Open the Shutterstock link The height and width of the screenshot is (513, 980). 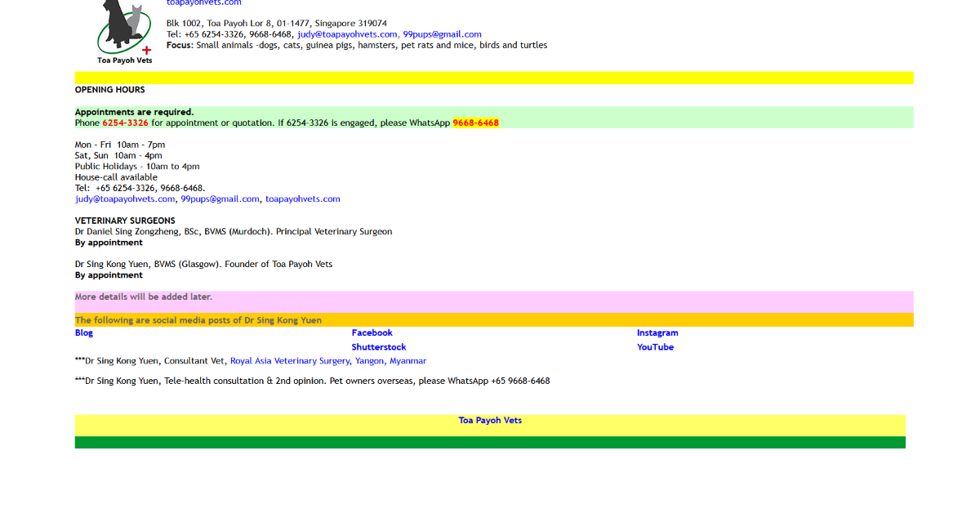pos(379,347)
